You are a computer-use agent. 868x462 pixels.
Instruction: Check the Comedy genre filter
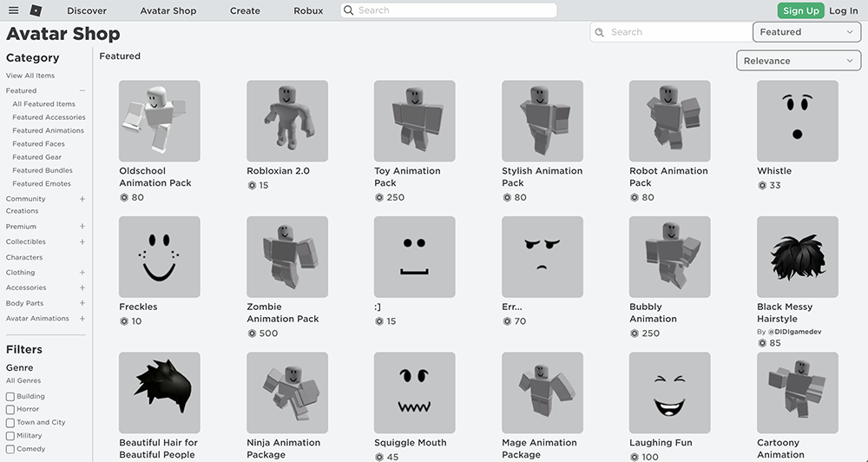click(10, 450)
